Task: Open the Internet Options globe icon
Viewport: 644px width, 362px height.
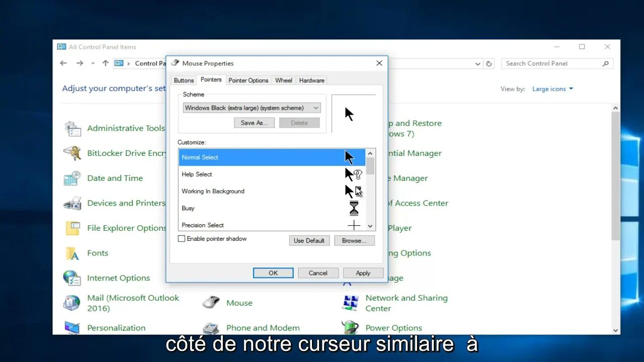Action: point(72,278)
